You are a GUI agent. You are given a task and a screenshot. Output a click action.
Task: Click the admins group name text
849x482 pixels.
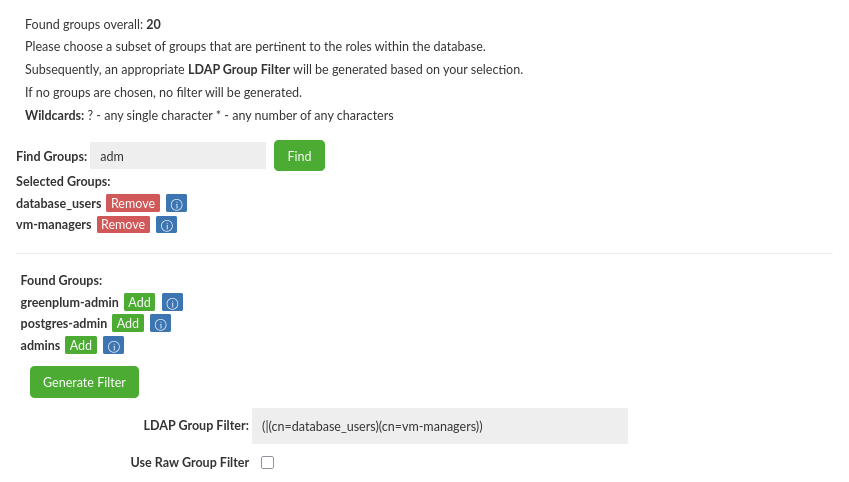pos(40,345)
